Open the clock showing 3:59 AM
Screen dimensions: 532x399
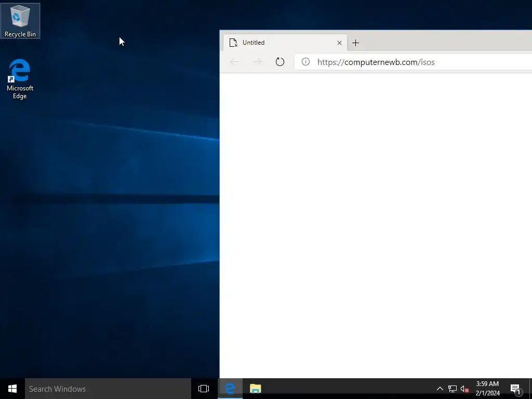pyautogui.click(x=487, y=389)
